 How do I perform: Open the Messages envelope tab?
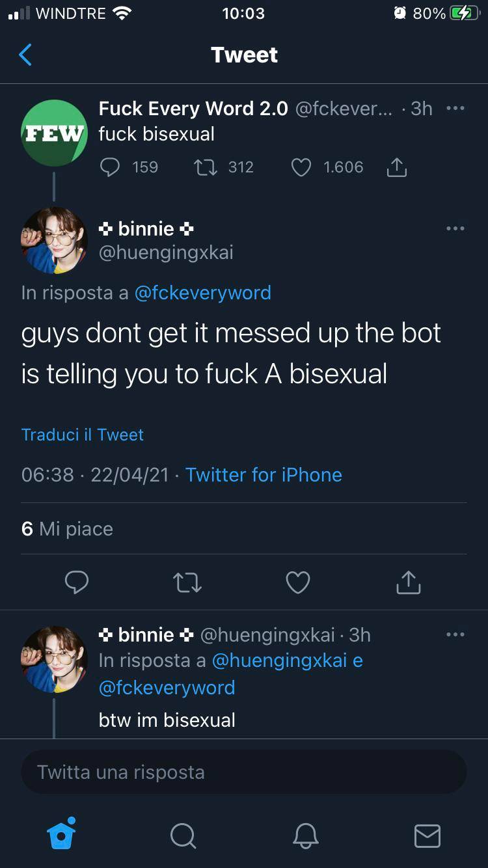(427, 835)
